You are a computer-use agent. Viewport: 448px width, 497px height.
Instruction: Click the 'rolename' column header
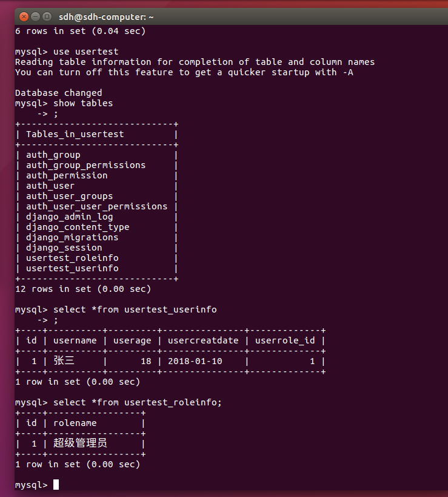click(x=75, y=423)
